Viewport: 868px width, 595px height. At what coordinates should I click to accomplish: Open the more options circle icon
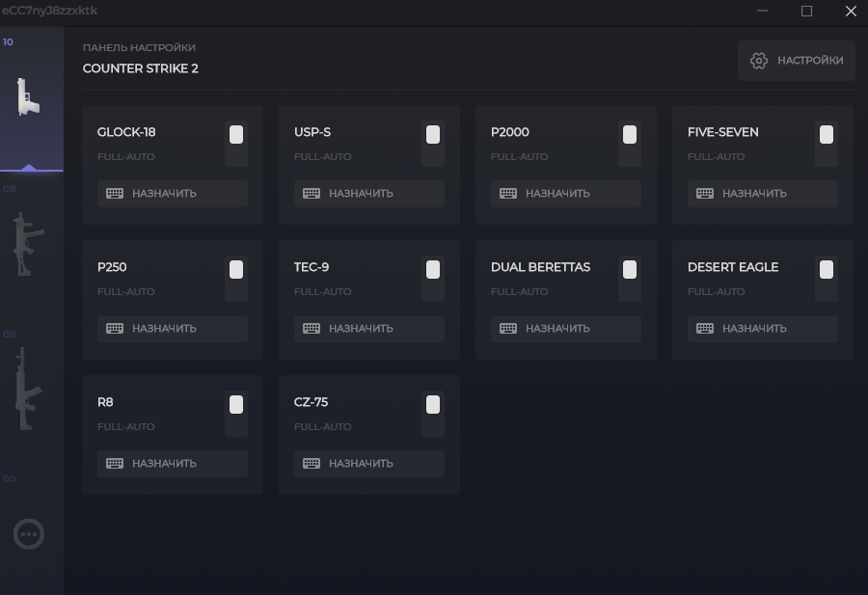coord(29,534)
